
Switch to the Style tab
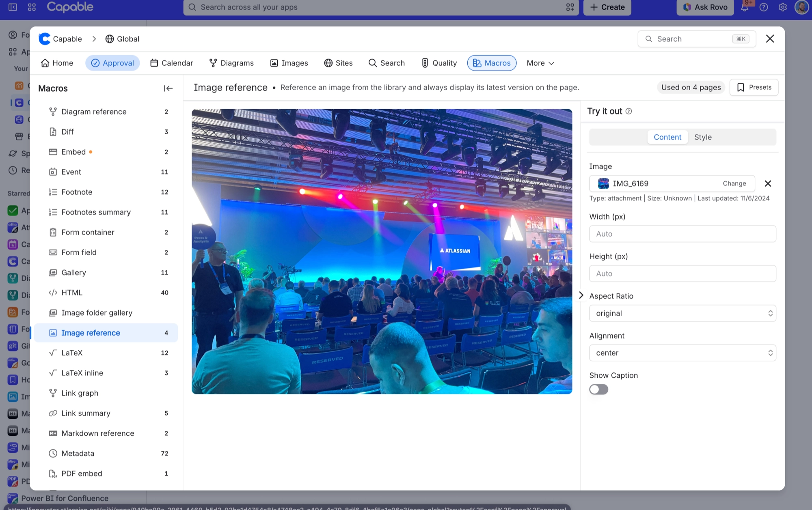click(x=703, y=137)
